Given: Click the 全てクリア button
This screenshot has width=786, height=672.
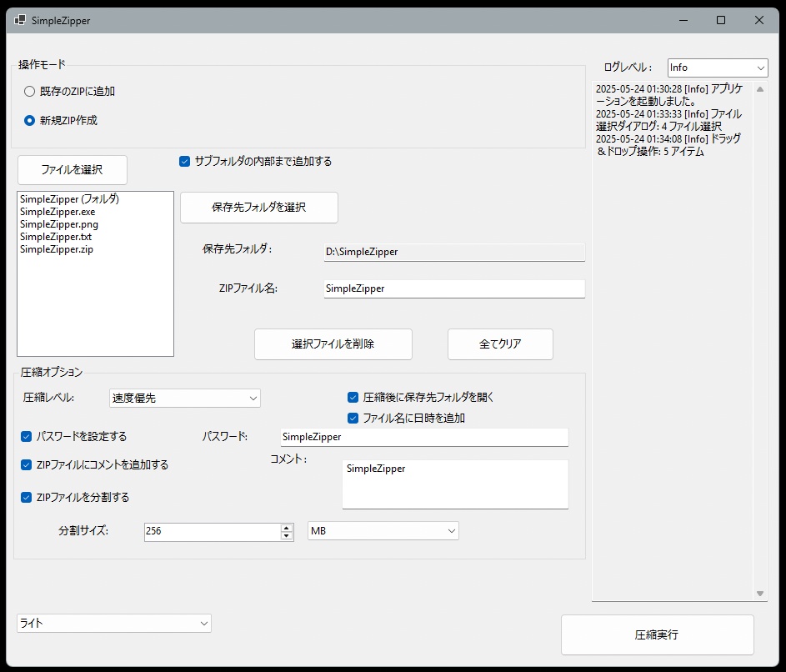Looking at the screenshot, I should click(500, 344).
